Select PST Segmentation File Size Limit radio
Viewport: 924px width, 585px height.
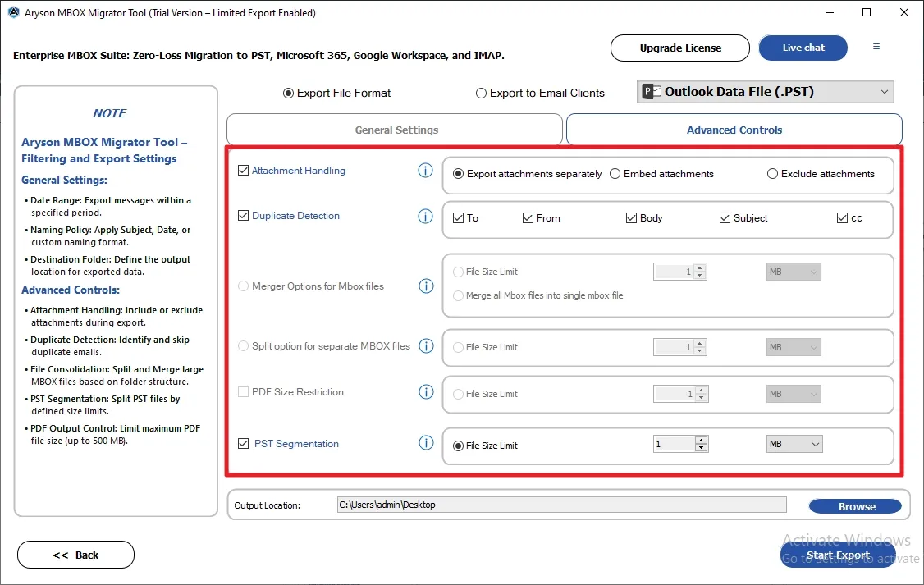(x=458, y=446)
